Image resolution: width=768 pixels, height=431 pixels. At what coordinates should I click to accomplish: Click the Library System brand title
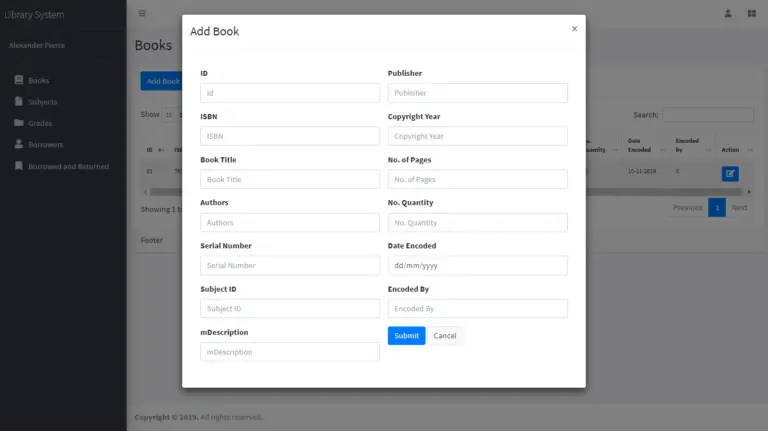pos(34,15)
